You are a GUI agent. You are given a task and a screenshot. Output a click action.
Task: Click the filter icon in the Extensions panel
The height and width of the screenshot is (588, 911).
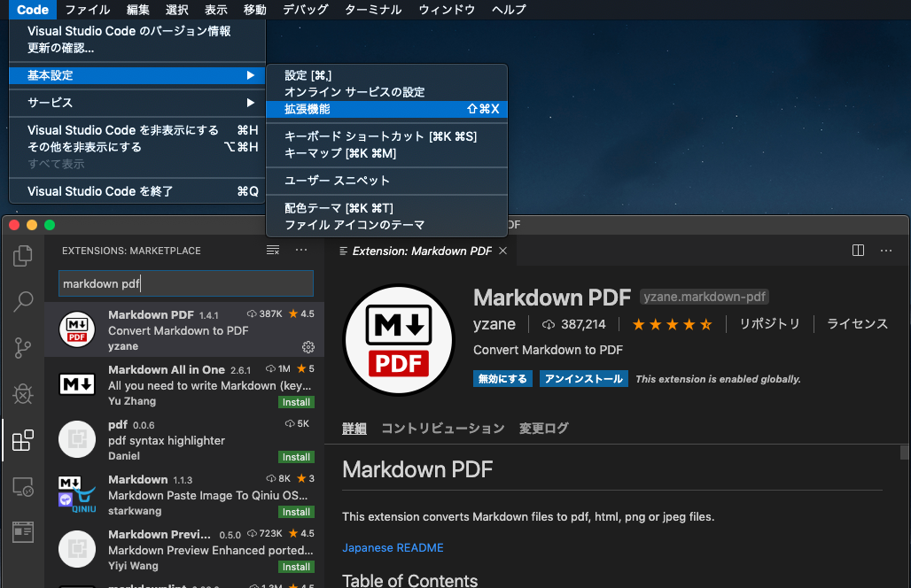pyautogui.click(x=272, y=251)
